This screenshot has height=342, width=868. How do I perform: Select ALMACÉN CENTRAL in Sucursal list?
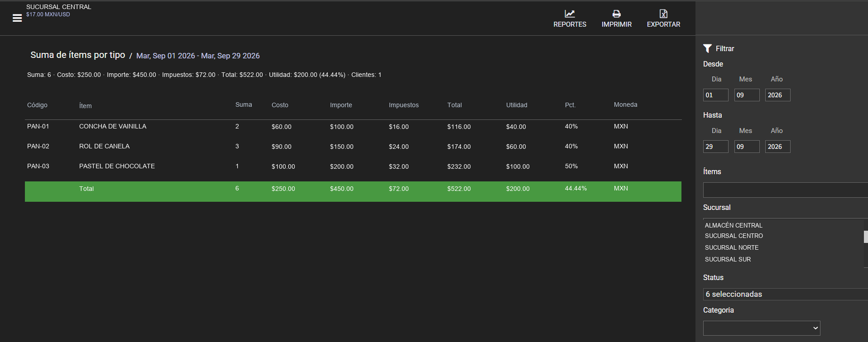click(x=734, y=225)
